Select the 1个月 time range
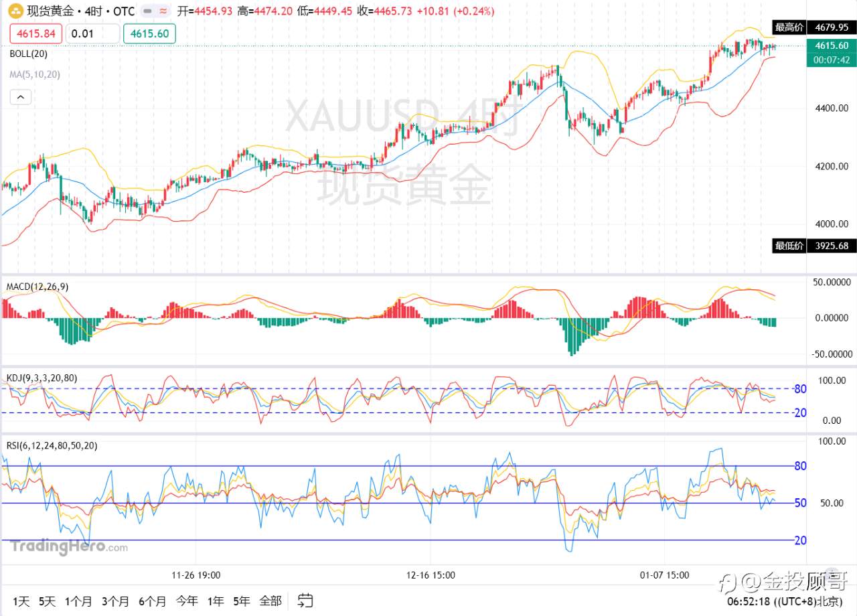The height and width of the screenshot is (616, 857). coord(78,601)
